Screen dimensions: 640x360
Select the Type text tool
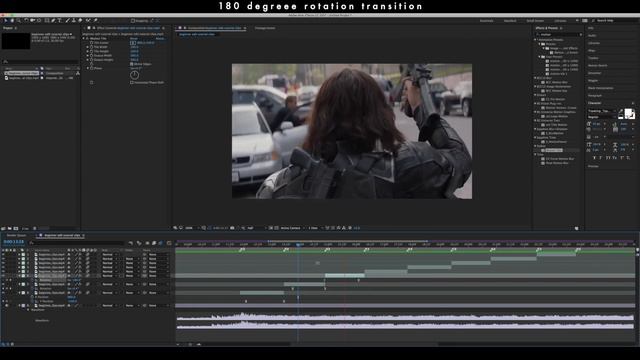click(60, 20)
